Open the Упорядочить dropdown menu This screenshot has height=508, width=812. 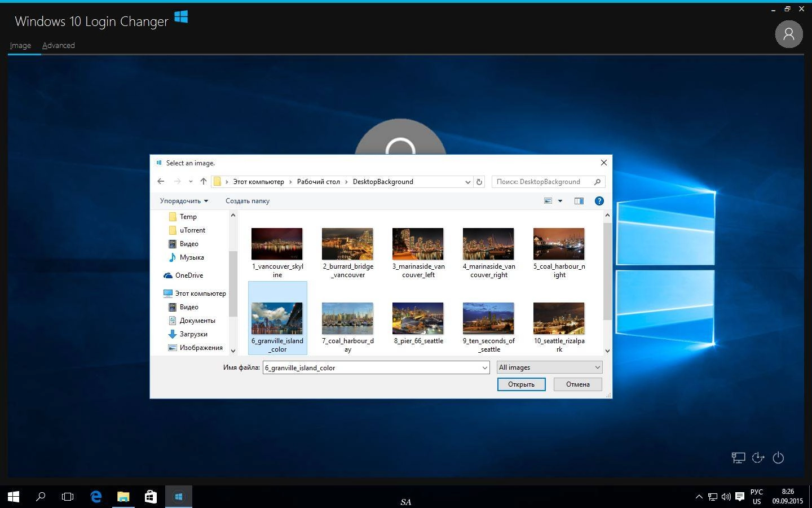(x=184, y=201)
